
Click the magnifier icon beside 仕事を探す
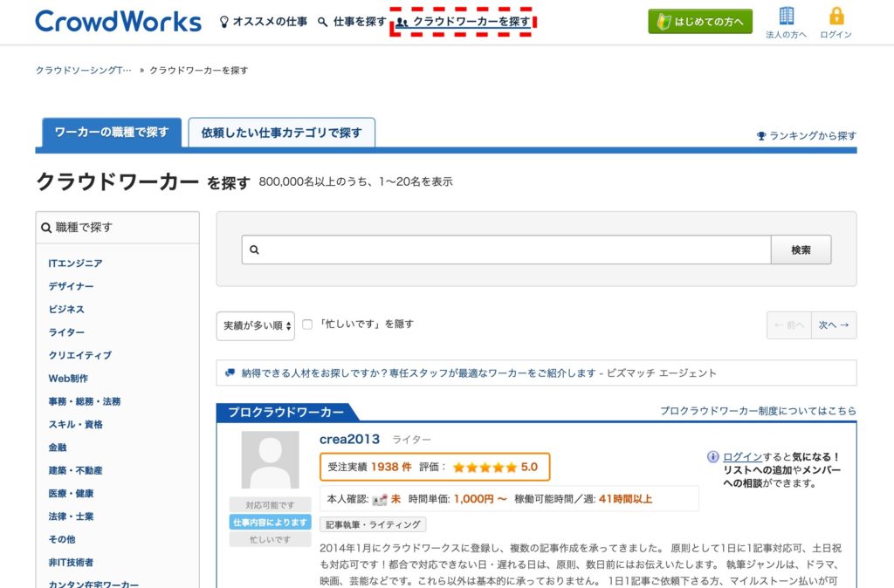pos(323,22)
